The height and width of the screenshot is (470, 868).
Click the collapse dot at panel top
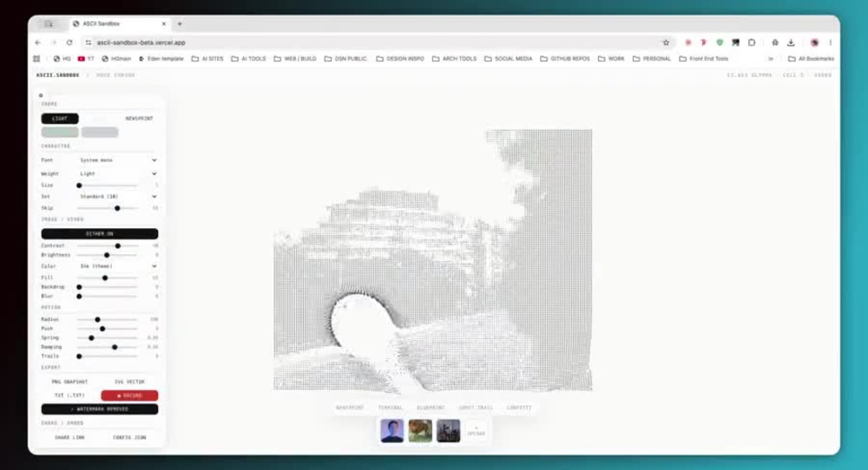pyautogui.click(x=41, y=95)
